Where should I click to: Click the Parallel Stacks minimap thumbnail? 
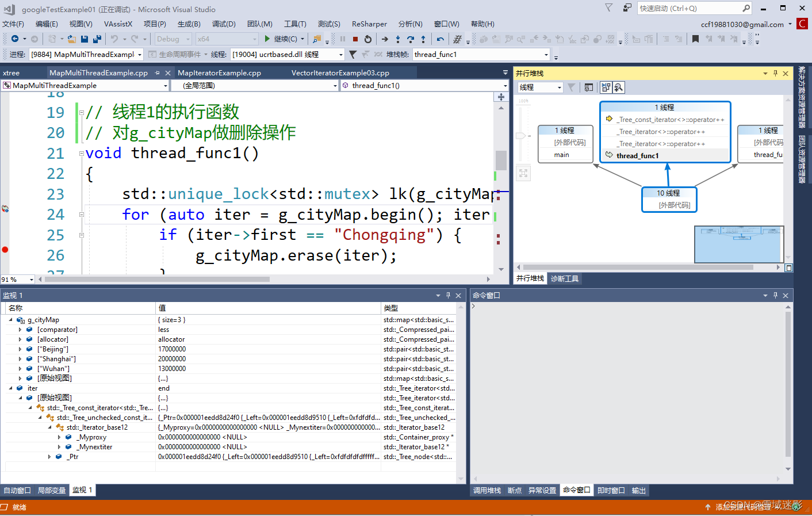pyautogui.click(x=738, y=244)
